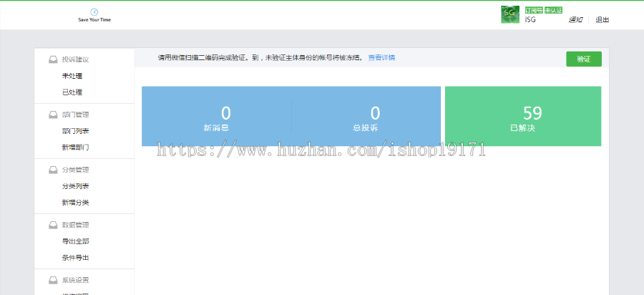Click the ISG account name
644x295 pixels.
530,20
